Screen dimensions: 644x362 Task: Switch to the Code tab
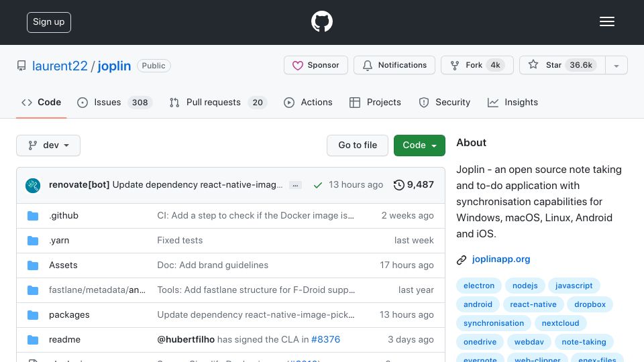[42, 102]
